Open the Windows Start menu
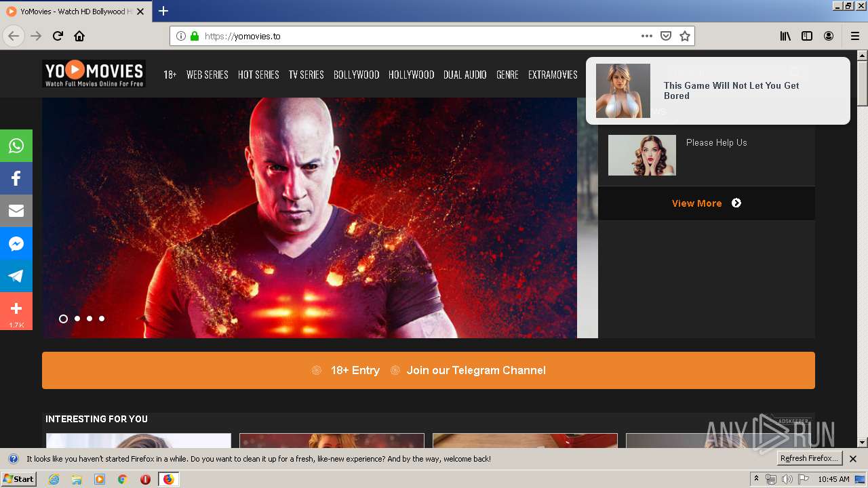Viewport: 868px width, 488px height. (x=19, y=479)
